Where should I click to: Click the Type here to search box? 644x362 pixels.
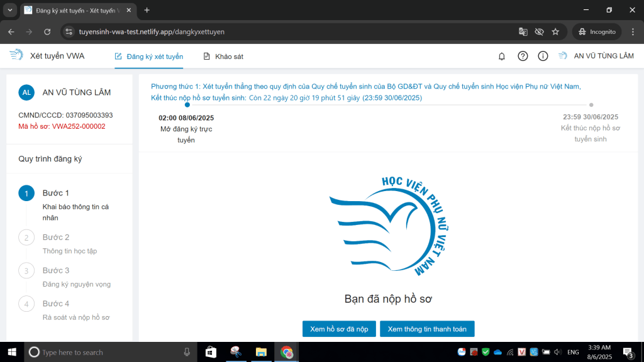point(111,352)
